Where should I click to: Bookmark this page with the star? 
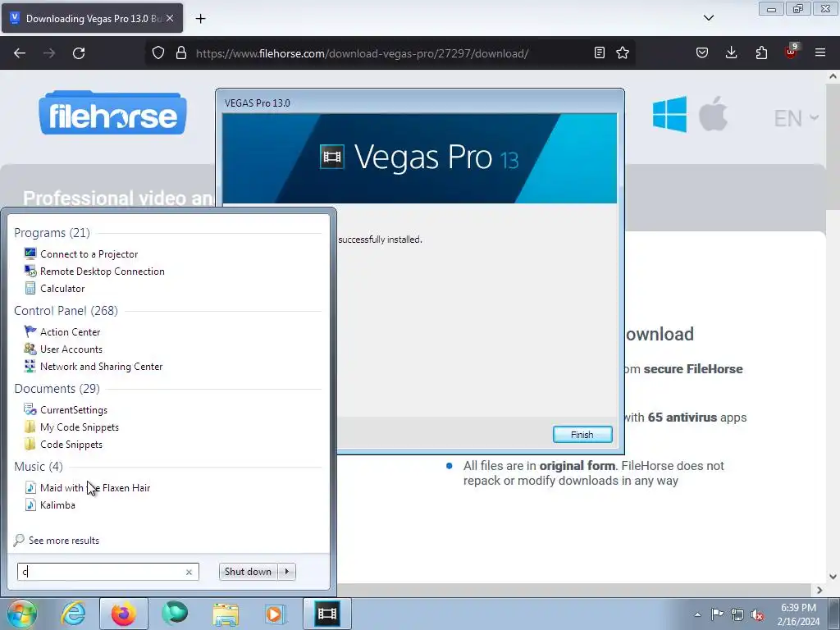coord(623,52)
